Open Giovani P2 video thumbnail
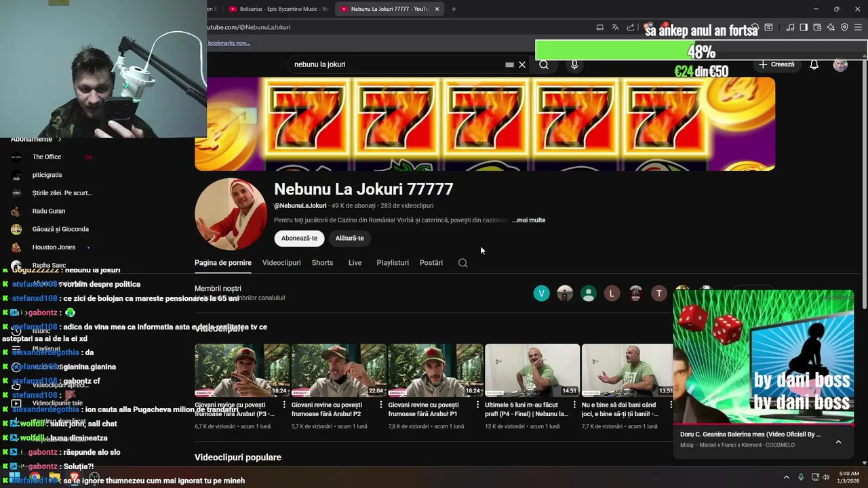The height and width of the screenshot is (488, 868). [x=339, y=370]
